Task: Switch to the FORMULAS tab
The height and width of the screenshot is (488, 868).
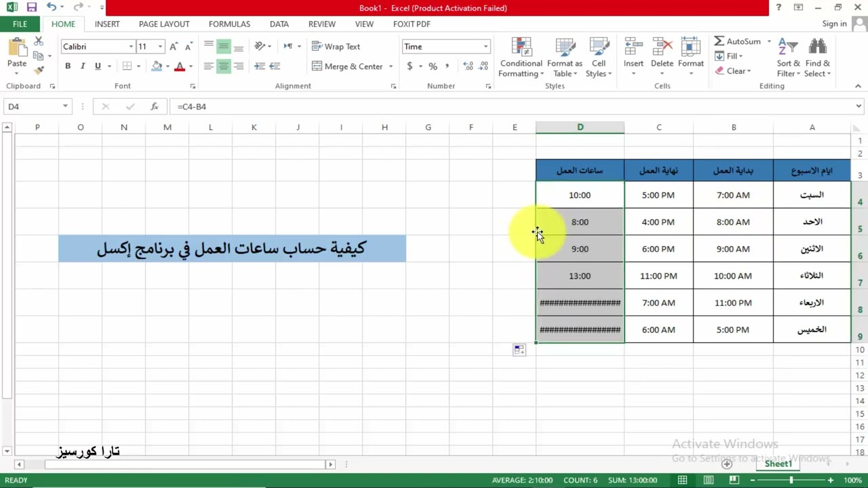Action: 229,24
